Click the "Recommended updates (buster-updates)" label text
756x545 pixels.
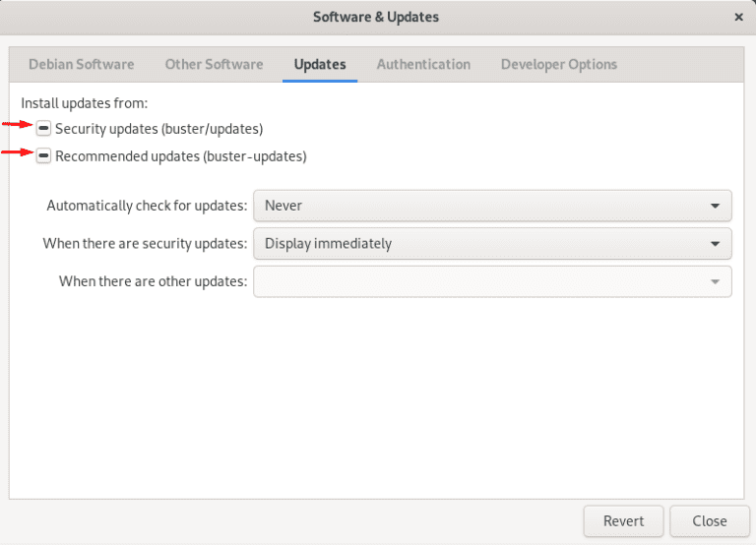coord(180,155)
